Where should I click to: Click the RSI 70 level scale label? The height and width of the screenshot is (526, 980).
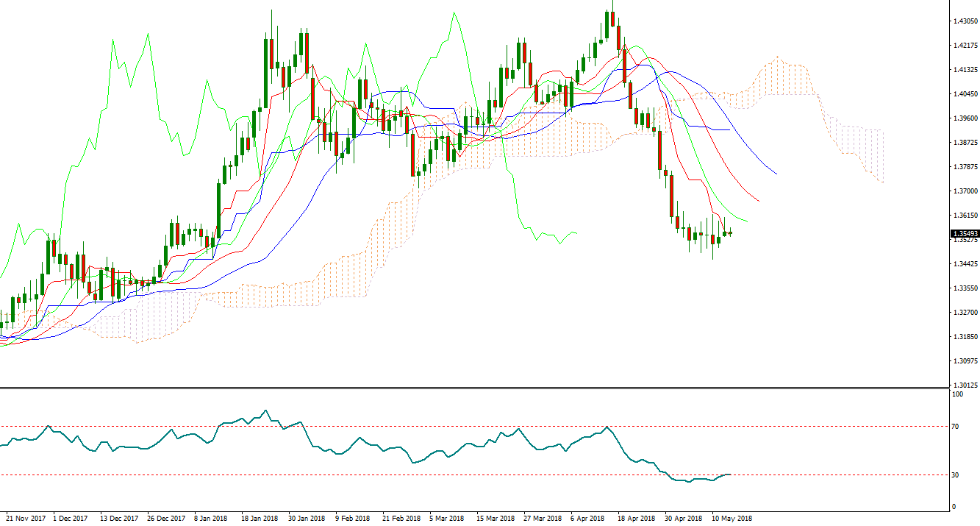(956, 426)
